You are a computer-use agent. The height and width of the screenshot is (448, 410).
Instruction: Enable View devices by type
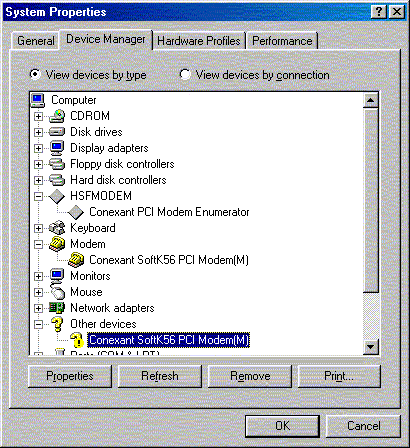(x=35, y=74)
